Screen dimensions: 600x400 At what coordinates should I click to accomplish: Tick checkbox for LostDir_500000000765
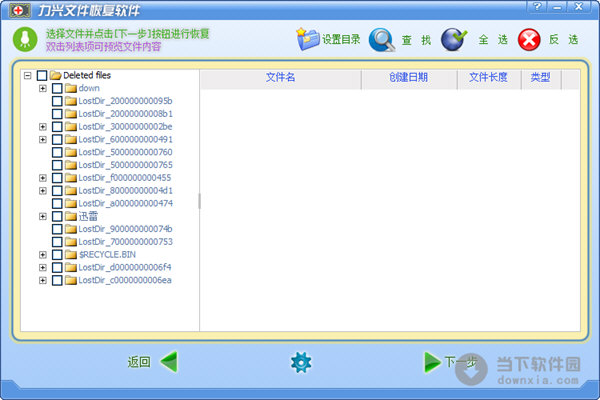pyautogui.click(x=57, y=165)
